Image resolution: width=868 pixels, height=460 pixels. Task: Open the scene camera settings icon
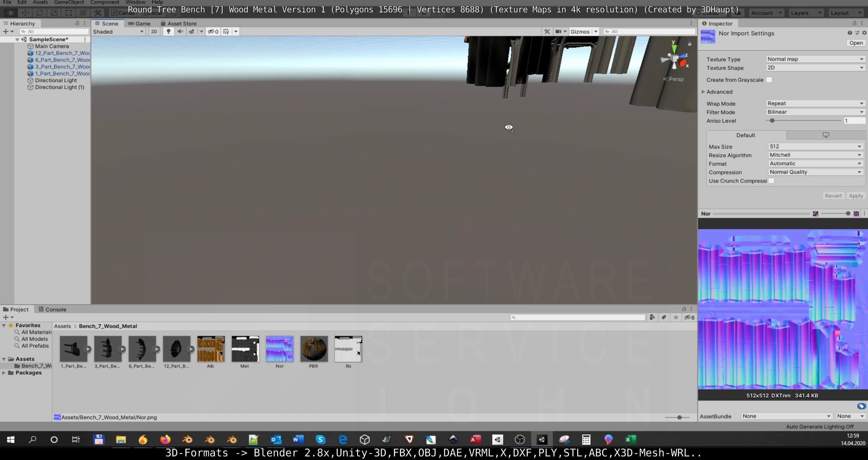[x=558, y=31]
